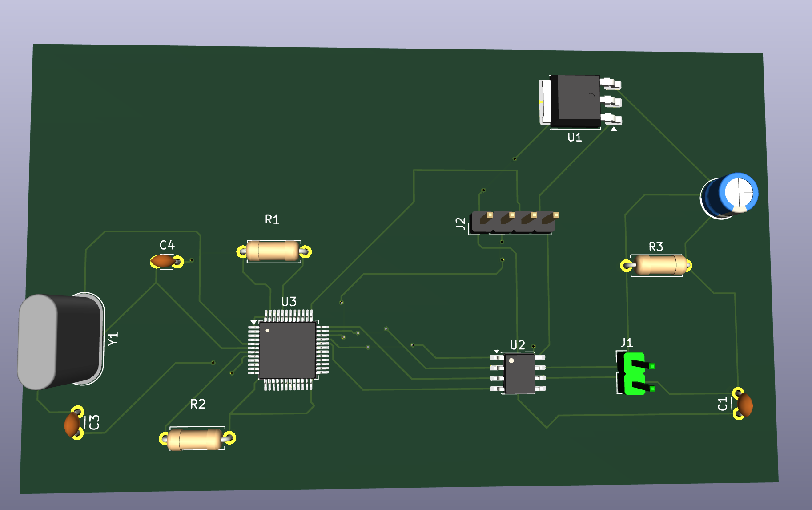Select the R1 resistor body
Screen dimensions: 812x510
pos(273,251)
